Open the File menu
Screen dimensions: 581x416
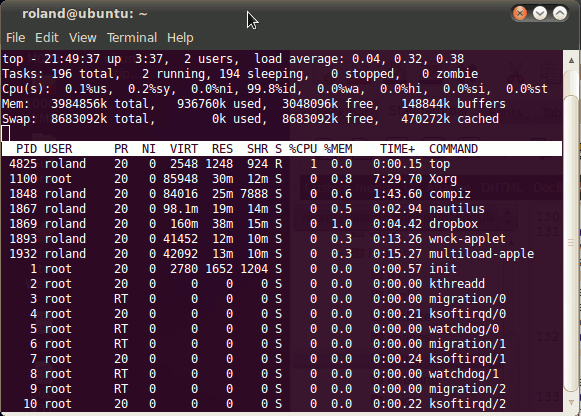coord(16,38)
